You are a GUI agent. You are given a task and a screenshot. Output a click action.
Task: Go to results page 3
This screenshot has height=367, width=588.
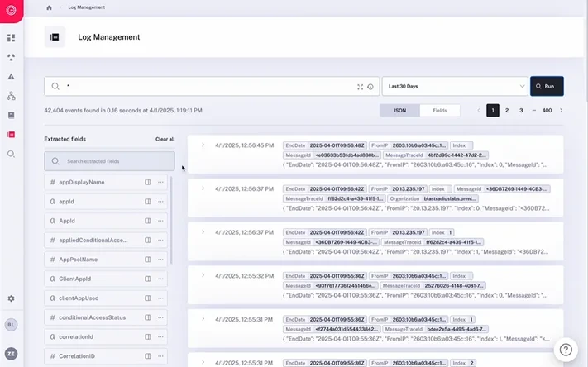pos(521,111)
